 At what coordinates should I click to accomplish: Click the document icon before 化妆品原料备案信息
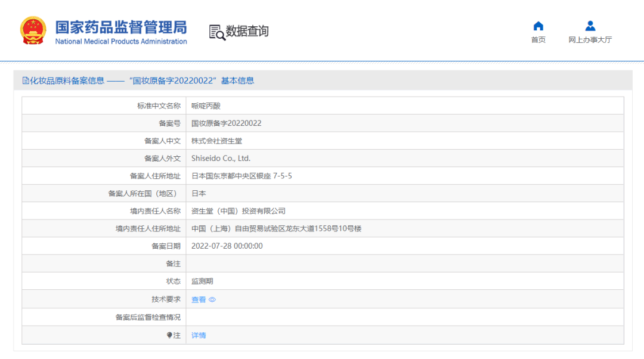point(26,81)
